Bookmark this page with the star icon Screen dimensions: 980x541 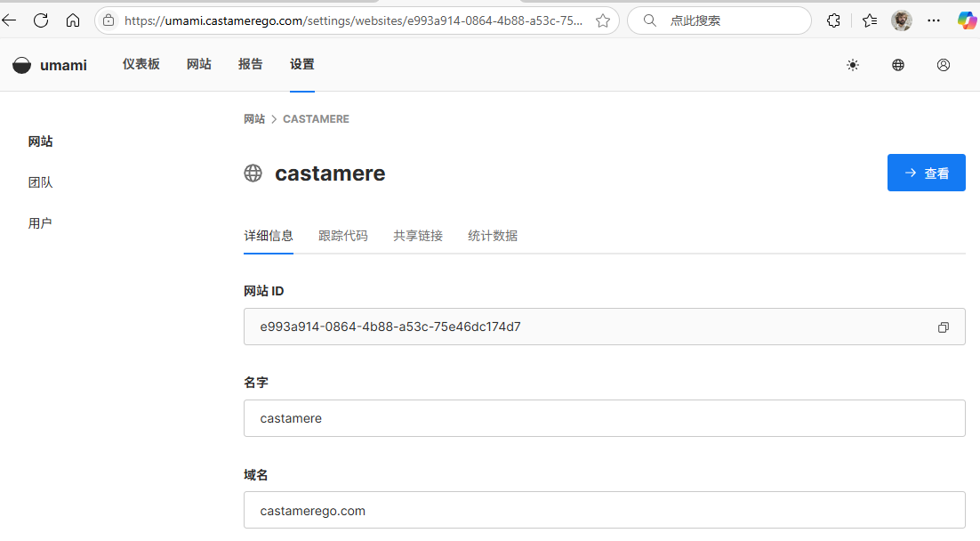[603, 20]
